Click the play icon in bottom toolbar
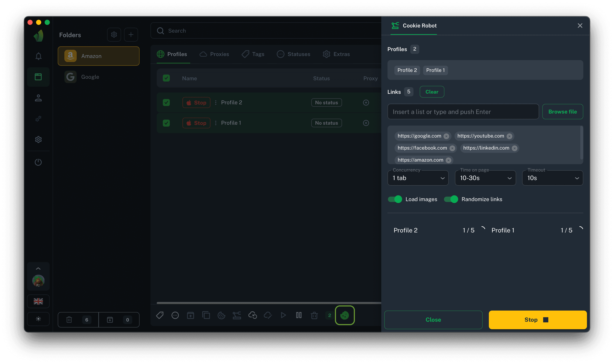Screen dimensions: 614x364 [x=283, y=315]
